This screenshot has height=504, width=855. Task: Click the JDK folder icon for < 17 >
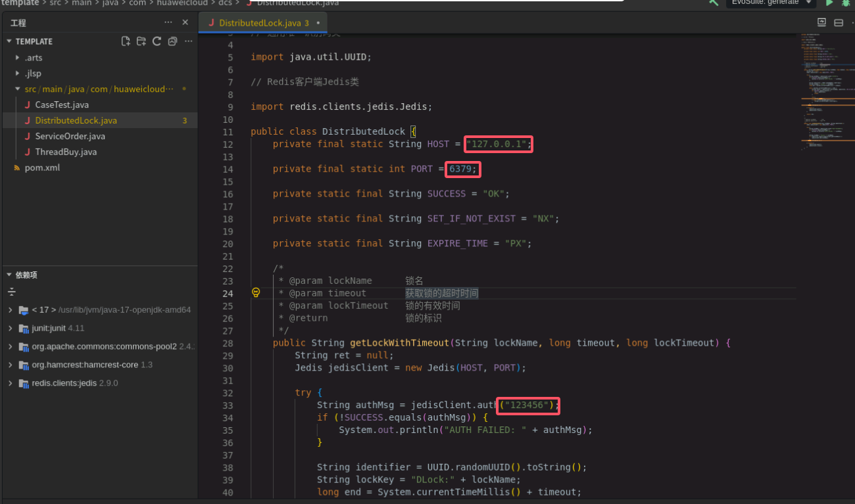(24, 309)
